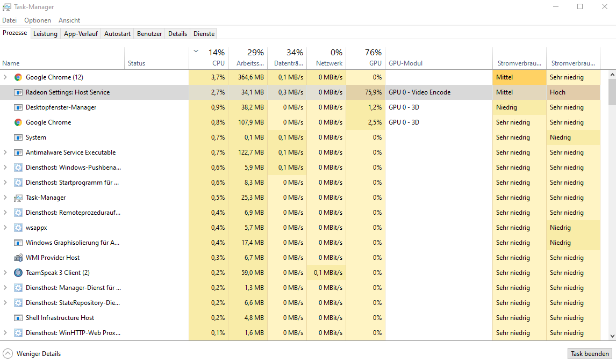Sort by the Datenträger column header
Screen dimensions: 616x364
click(x=287, y=58)
